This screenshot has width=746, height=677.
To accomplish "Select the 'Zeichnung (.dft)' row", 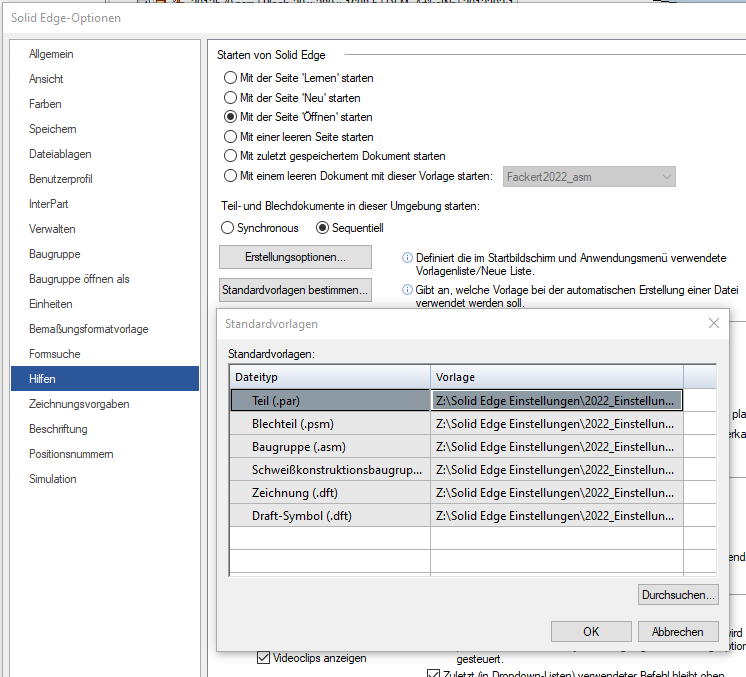I will coord(330,492).
